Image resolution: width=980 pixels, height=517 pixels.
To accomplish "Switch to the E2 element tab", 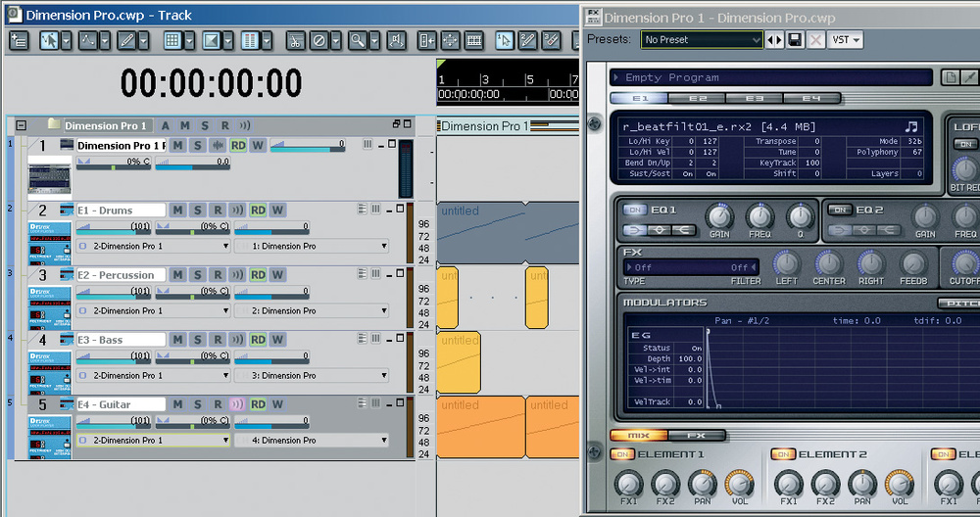I will click(697, 99).
